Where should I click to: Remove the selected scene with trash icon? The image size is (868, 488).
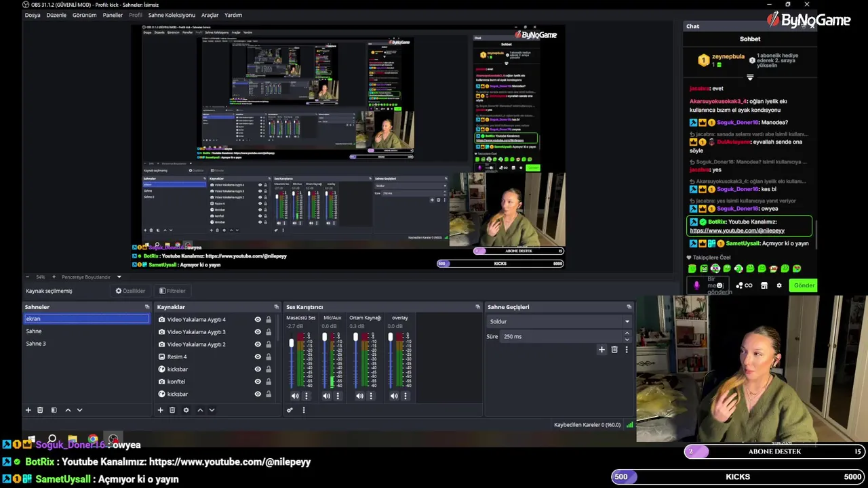coord(40,410)
